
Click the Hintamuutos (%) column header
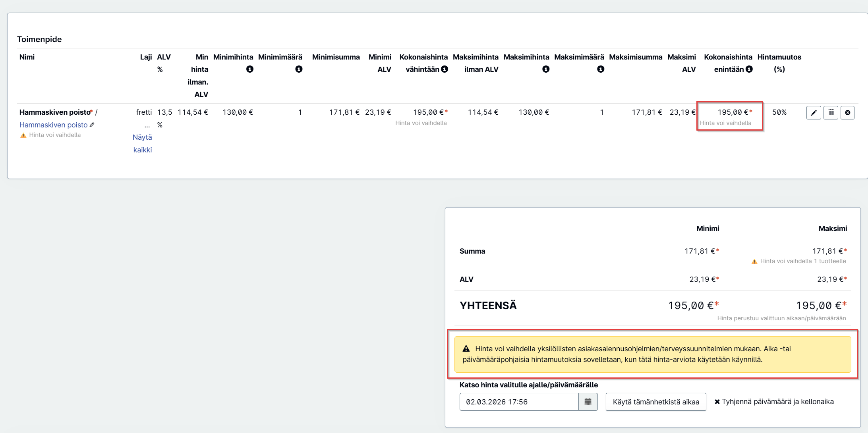[x=779, y=63]
